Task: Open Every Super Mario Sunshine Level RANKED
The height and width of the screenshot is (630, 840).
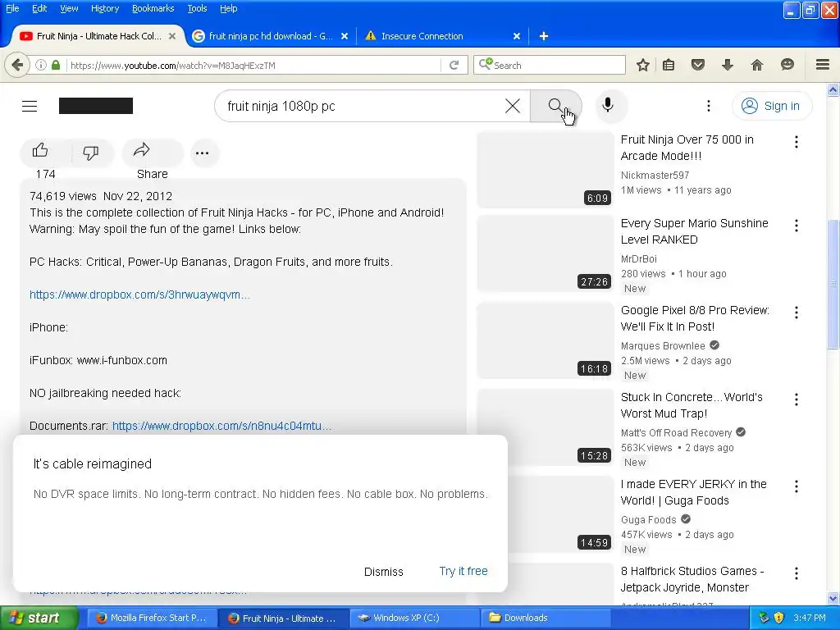Action: [x=694, y=231]
